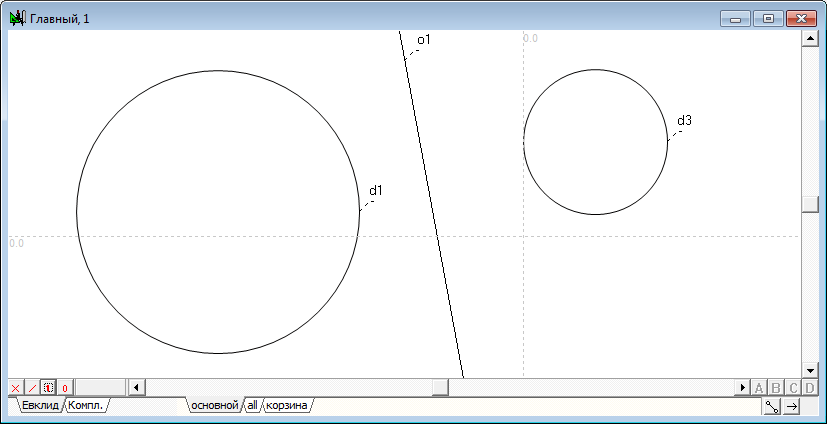Click the vertical scrollbar up arrow
The width and height of the screenshot is (827, 424).
pyautogui.click(x=810, y=38)
